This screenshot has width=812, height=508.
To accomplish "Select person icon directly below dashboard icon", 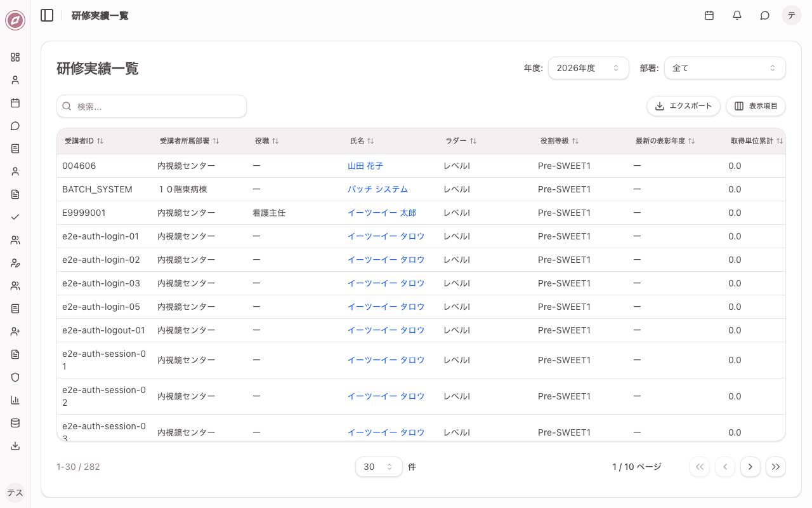I will pos(15,80).
